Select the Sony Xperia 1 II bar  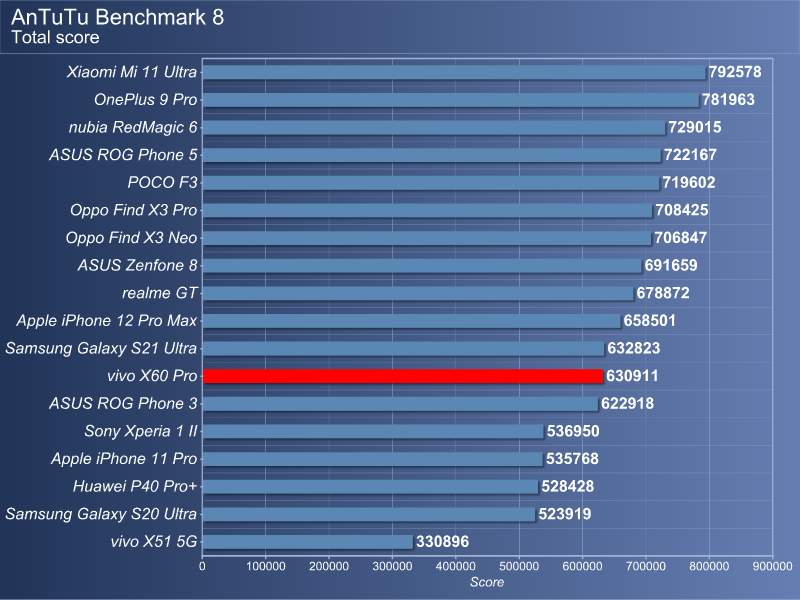pyautogui.click(x=373, y=431)
